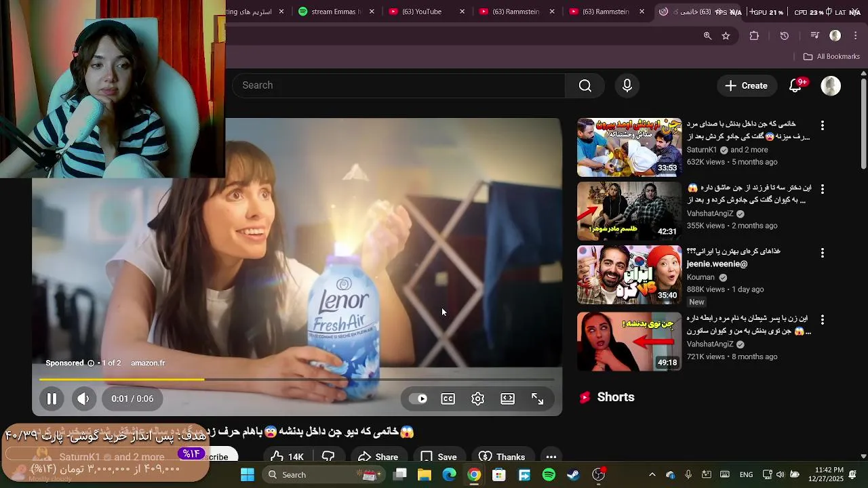Image resolution: width=868 pixels, height=488 pixels.
Task: Click the Kouman channel name
Action: (x=701, y=277)
